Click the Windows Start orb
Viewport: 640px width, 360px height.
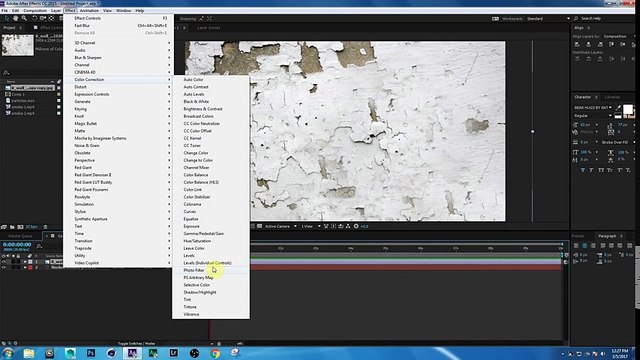coord(8,353)
